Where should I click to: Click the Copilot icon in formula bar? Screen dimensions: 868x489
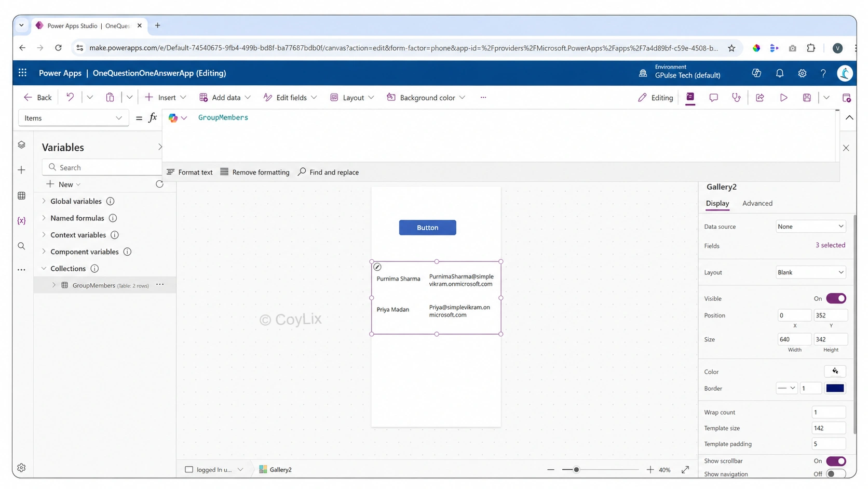(x=173, y=118)
